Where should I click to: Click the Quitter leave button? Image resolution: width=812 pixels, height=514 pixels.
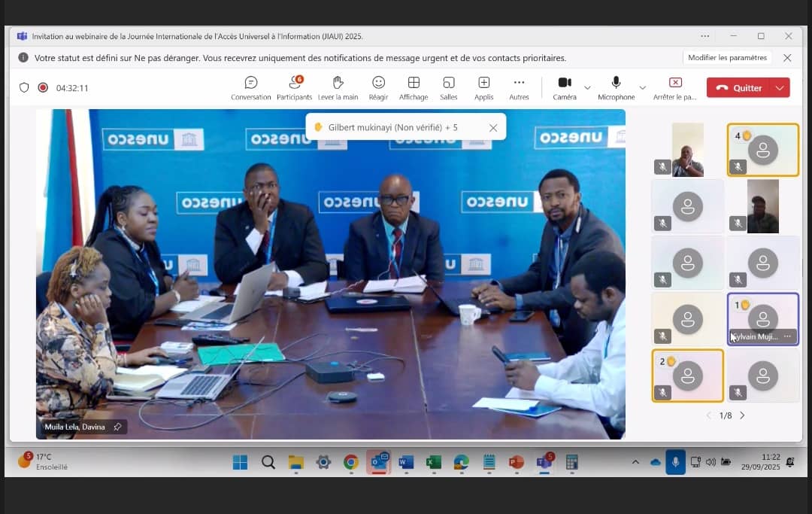click(x=739, y=88)
